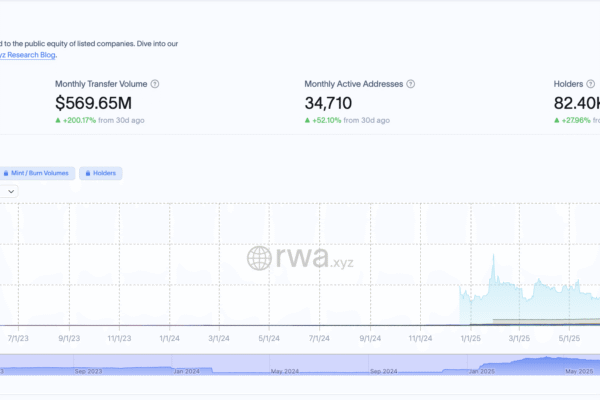
Task: Click the lock icon on Holders tab
Action: pyautogui.click(x=86, y=173)
